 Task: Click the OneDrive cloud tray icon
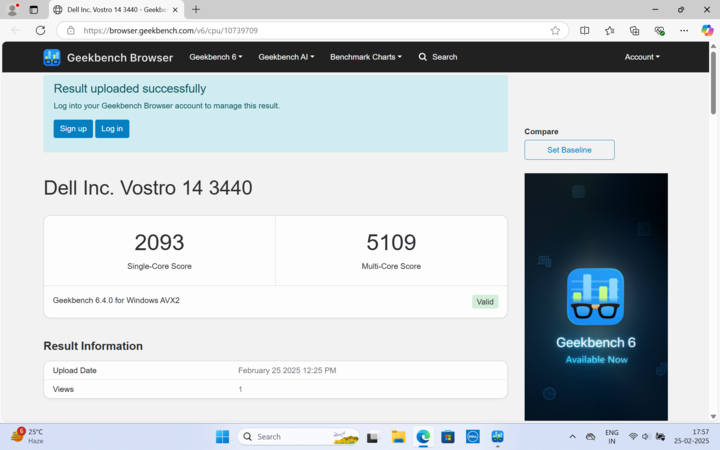point(591,437)
